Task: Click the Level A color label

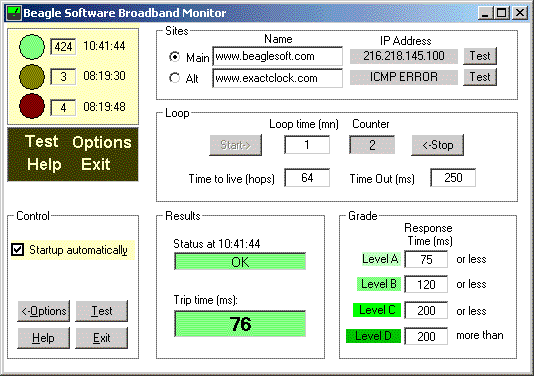Action: (381, 259)
